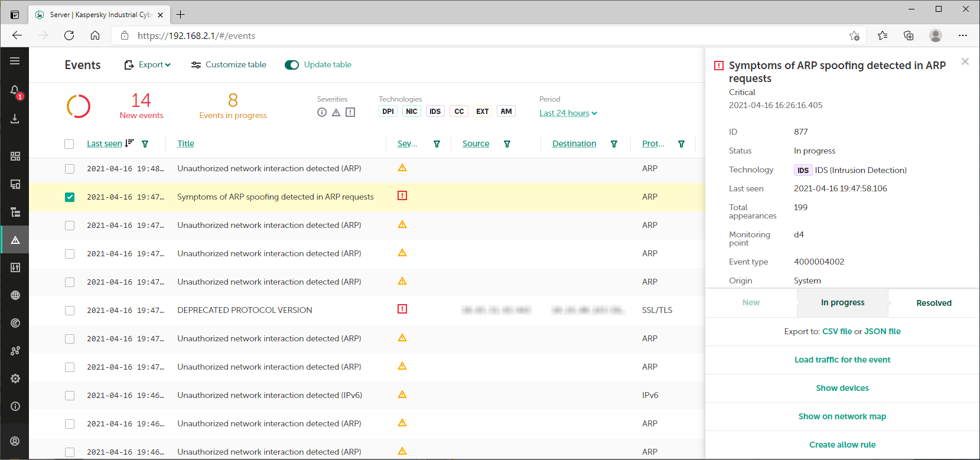Open the notifications bell in sidebar
This screenshot has height=460, width=980.
pyautogui.click(x=15, y=90)
